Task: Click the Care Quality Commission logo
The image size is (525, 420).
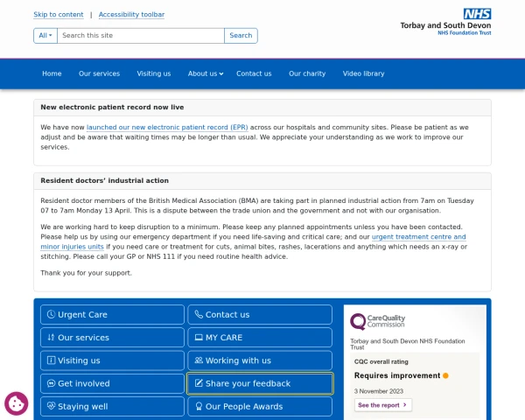Action: [378, 321]
